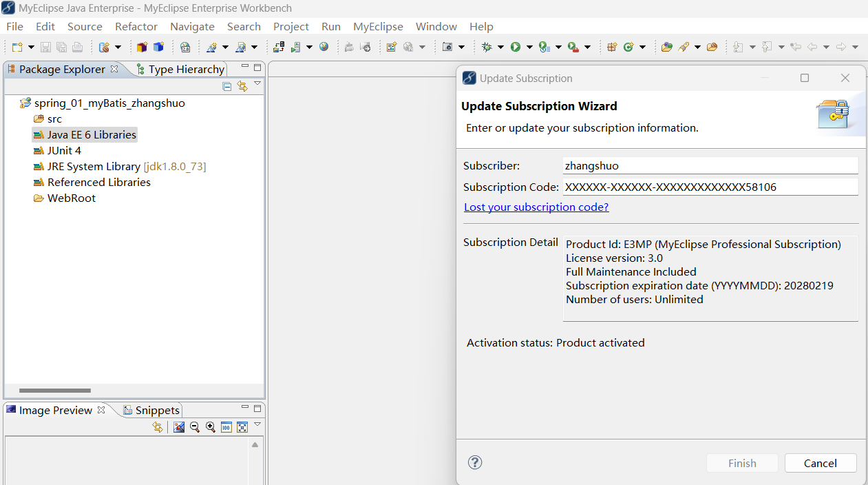
Task: Switch to the Snippets tab
Action: pyautogui.click(x=151, y=410)
